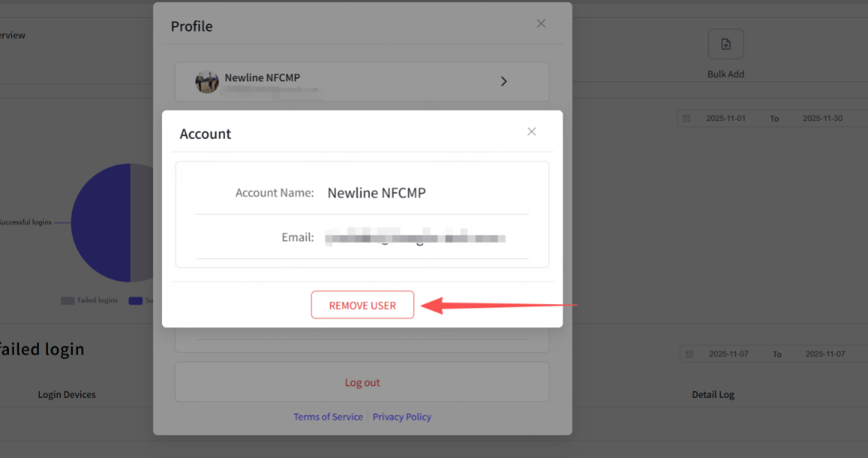The height and width of the screenshot is (458, 868).
Task: Open the Privacy Policy link
Action: 402,417
